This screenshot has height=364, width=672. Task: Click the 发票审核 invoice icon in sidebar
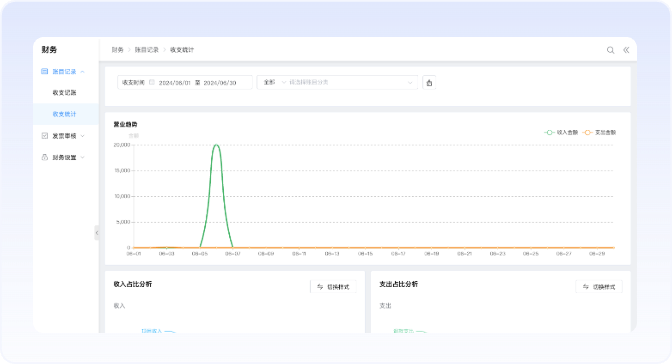pyautogui.click(x=45, y=135)
